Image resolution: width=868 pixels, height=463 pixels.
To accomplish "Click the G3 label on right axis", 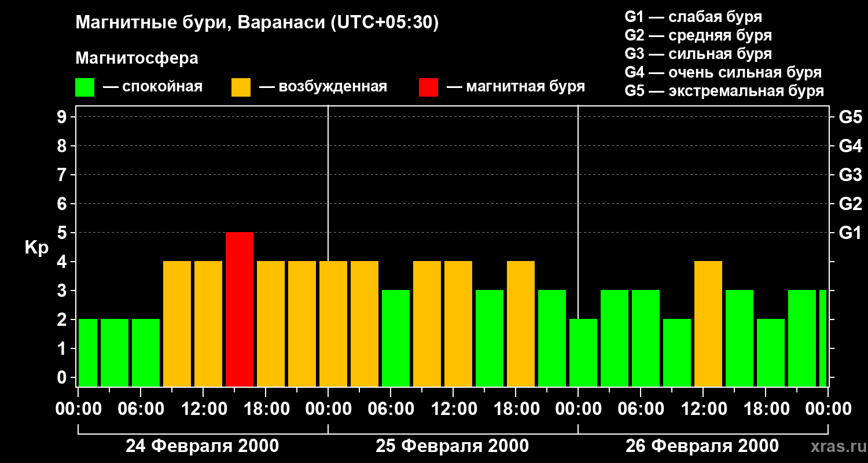I will 850,175.
